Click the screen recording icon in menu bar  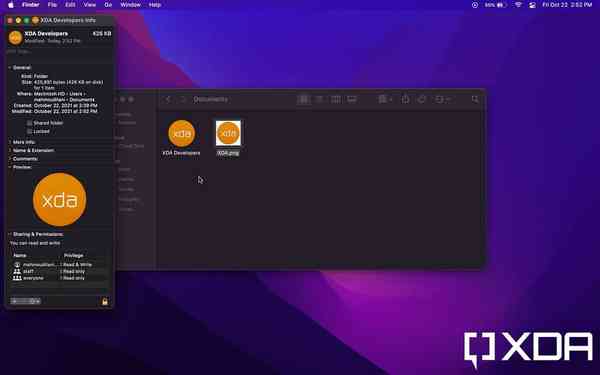tap(475, 5)
